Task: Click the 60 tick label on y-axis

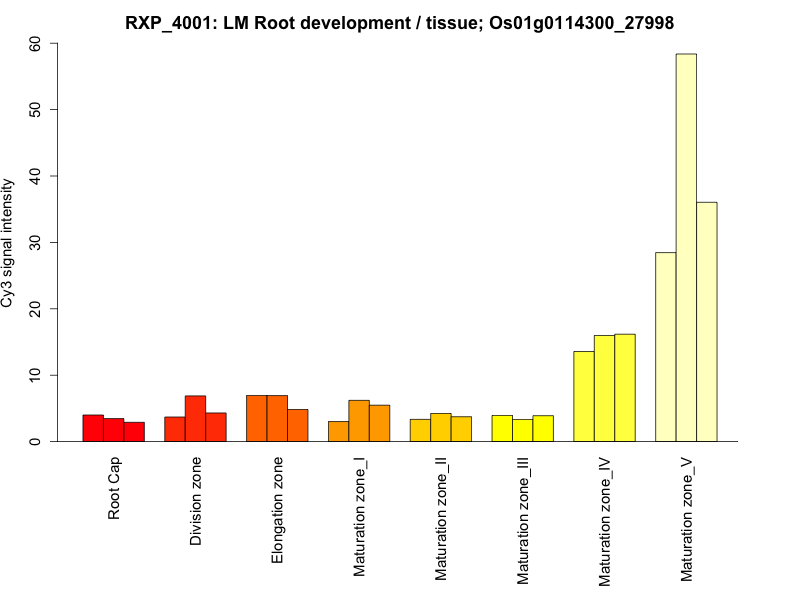Action: click(35, 43)
